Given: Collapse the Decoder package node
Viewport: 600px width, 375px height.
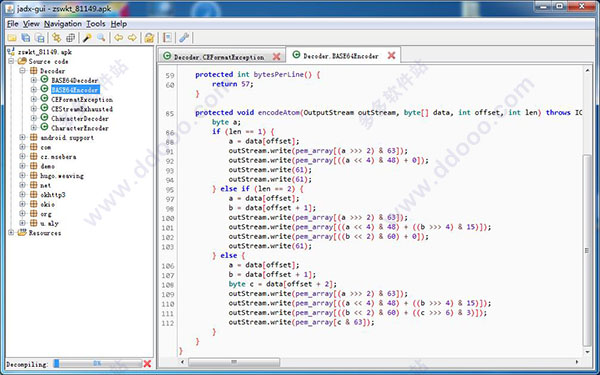Looking at the screenshot, I should (22, 71).
